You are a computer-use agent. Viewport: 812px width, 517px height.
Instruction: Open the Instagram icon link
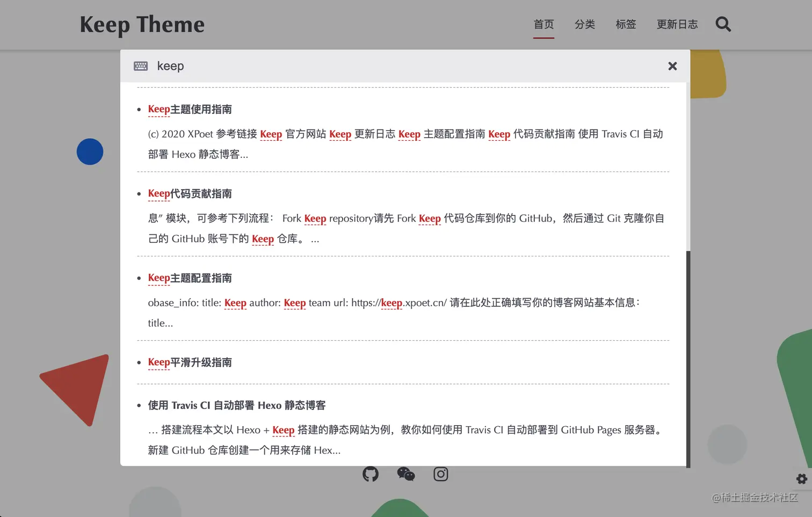(x=441, y=474)
